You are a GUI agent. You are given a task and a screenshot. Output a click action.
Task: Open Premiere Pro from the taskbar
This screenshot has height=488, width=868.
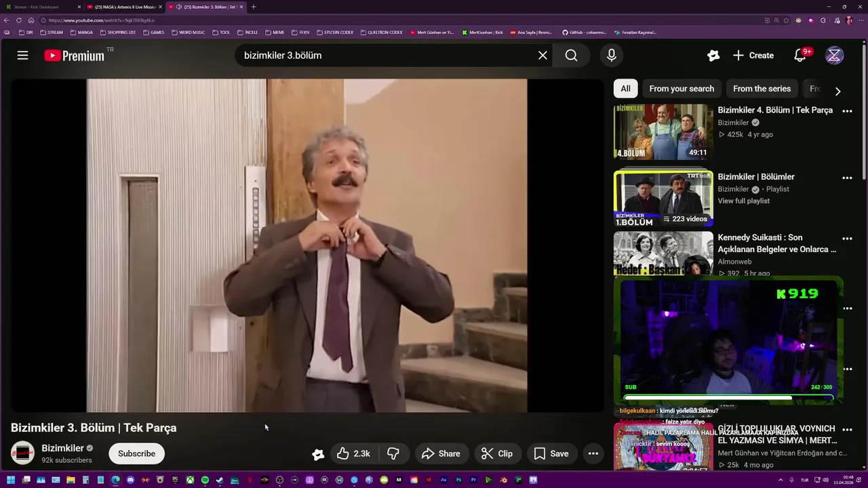[473, 480]
